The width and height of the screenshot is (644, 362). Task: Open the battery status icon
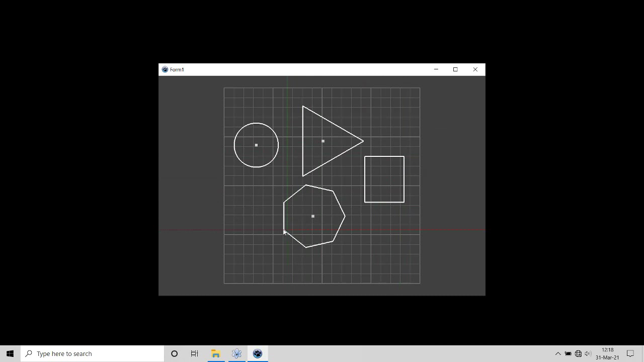pos(568,353)
